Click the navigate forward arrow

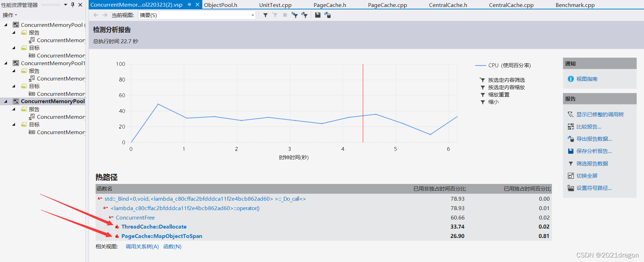click(105, 15)
